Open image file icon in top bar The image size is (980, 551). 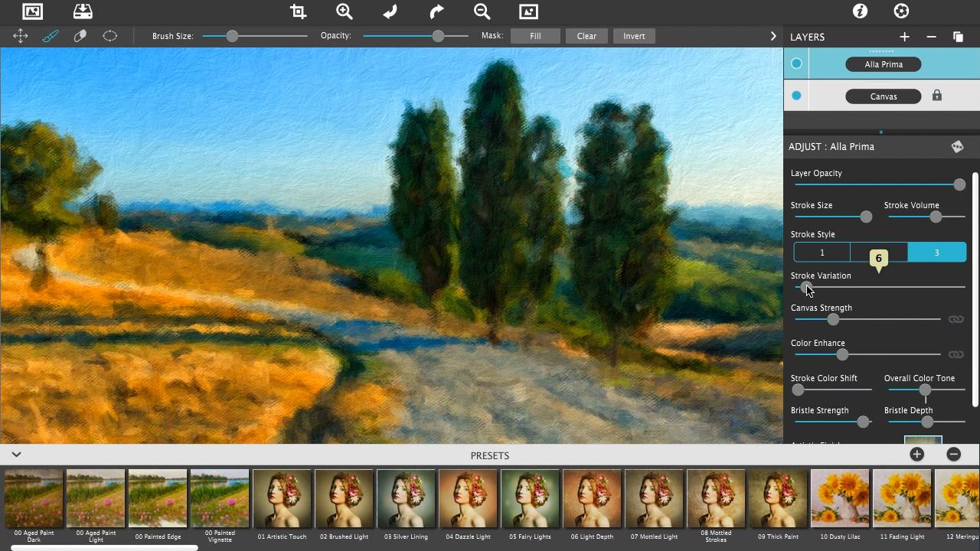pos(32,11)
